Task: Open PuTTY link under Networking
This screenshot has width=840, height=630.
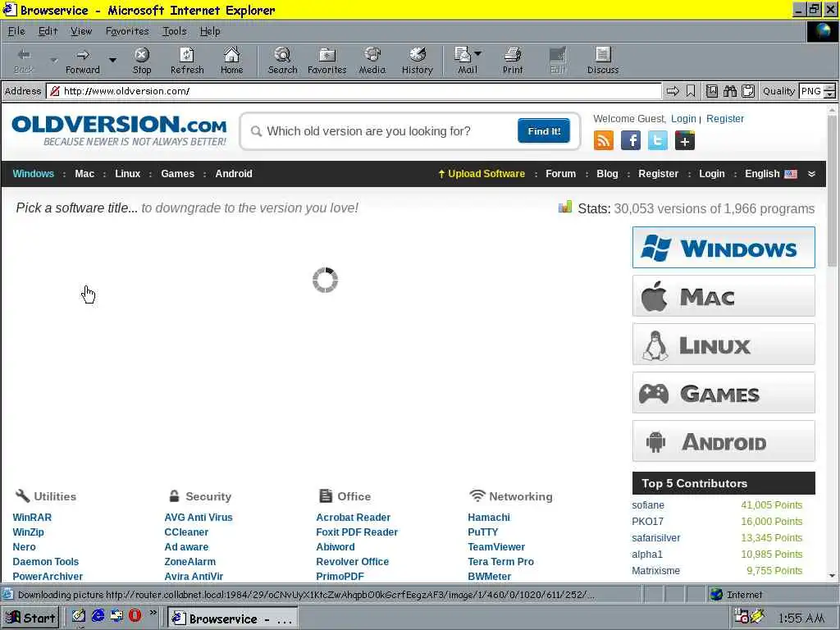Action: pos(482,532)
